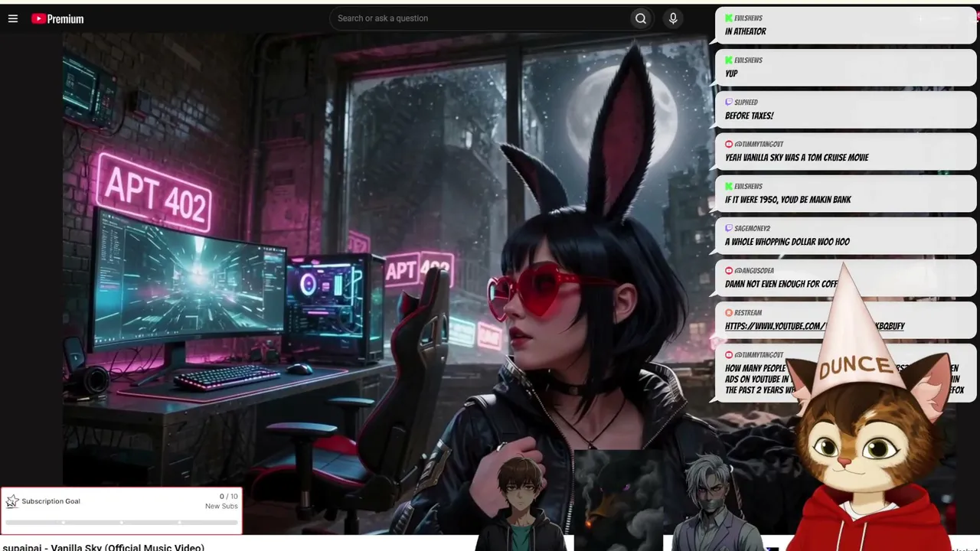
Task: Click the @ANGUSODEA username in chat
Action: click(754, 271)
